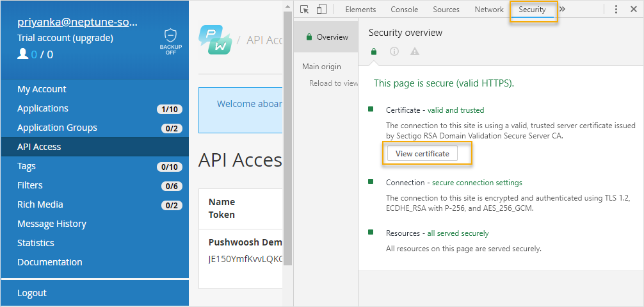Click the Pushwoosh Demo row name
The height and width of the screenshot is (307, 644).
tap(245, 242)
